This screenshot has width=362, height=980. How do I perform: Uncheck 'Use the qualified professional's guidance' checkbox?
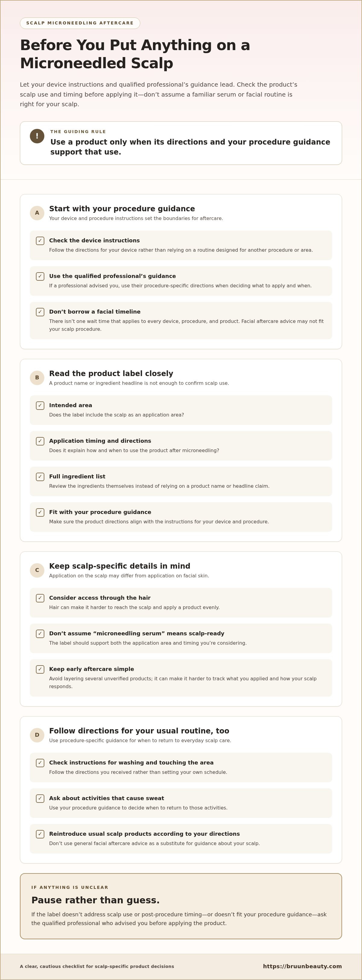[x=40, y=276]
